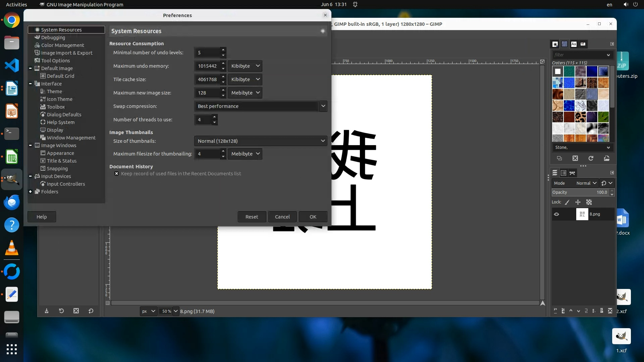Expand the Folders tree node
The height and width of the screenshot is (362, 644).
30,192
